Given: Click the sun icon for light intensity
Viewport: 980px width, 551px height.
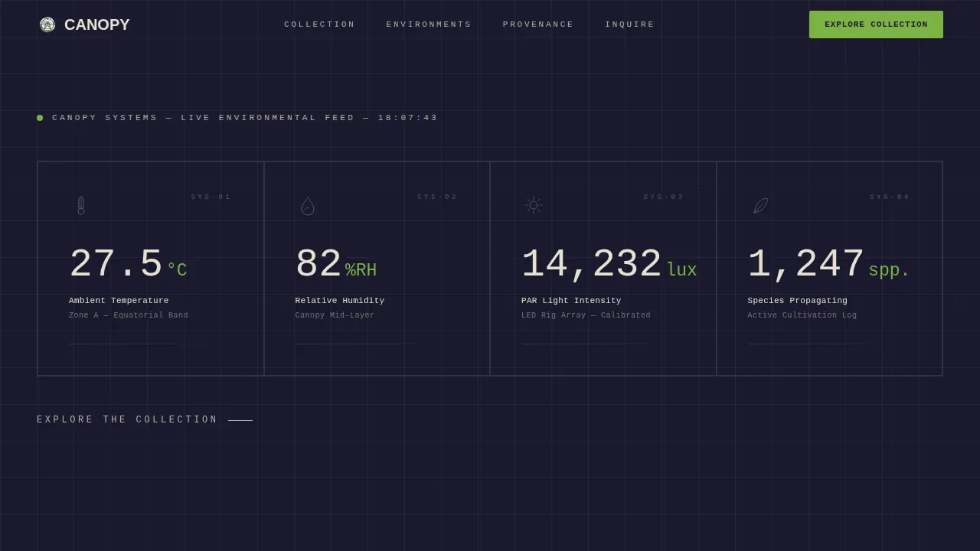Looking at the screenshot, I should coord(534,205).
